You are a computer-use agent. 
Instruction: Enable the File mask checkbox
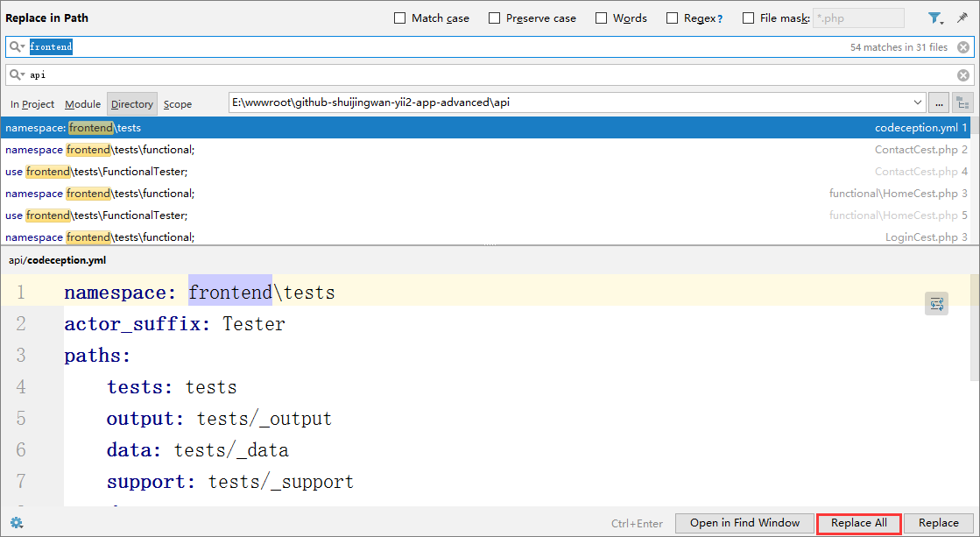(x=749, y=18)
